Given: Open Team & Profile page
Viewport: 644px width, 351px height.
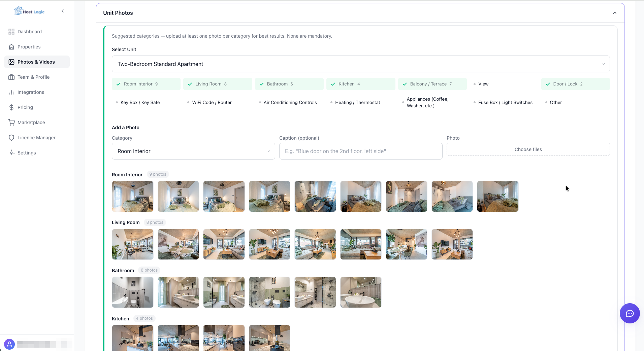Looking at the screenshot, I should (37, 77).
